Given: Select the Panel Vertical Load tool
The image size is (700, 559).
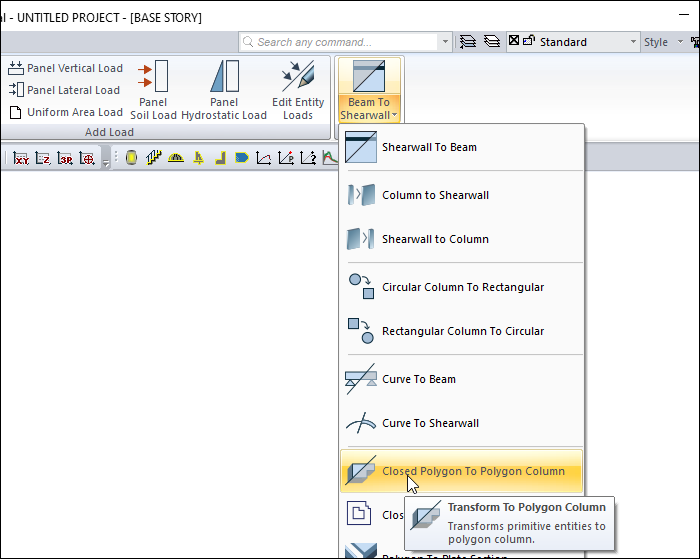Looking at the screenshot, I should 66,68.
